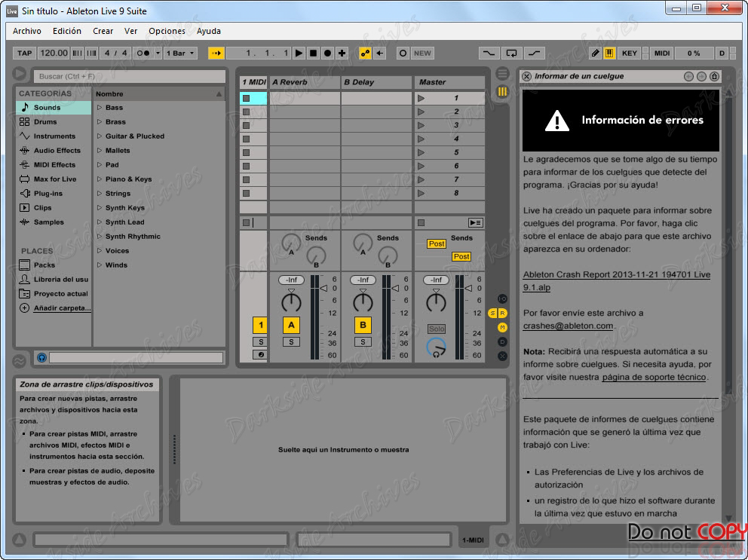Toggle Draw Mode pencil button
The image size is (748, 560).
[595, 53]
